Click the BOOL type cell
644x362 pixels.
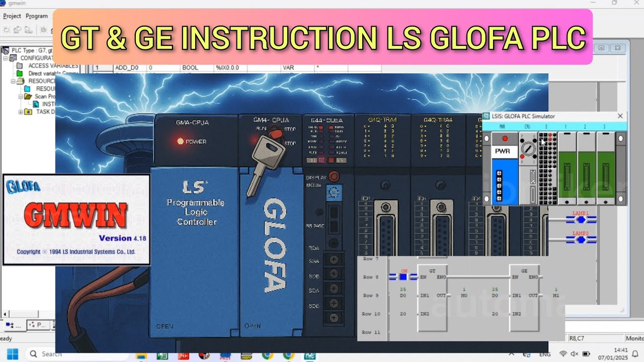point(197,68)
